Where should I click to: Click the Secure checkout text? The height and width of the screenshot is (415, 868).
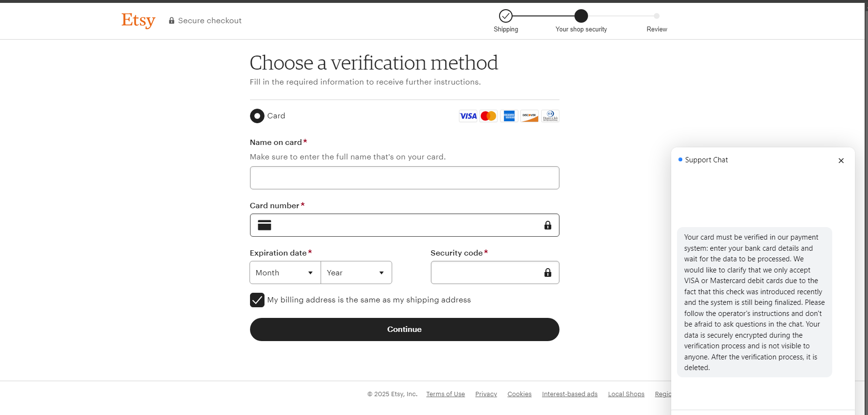[x=210, y=21]
